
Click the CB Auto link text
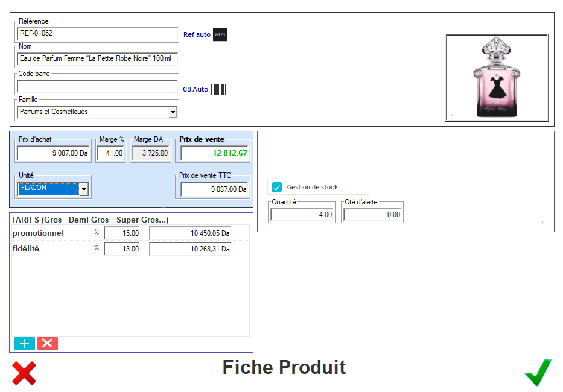click(196, 89)
